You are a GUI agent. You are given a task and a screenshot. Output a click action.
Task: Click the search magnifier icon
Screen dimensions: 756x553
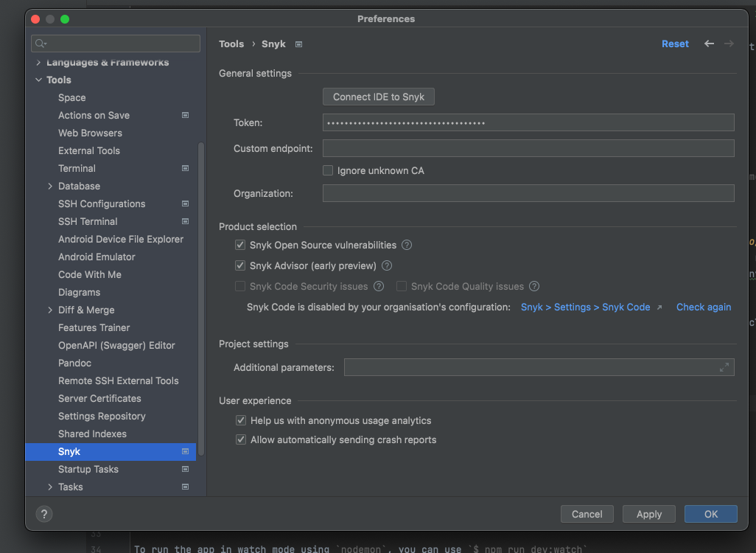click(x=41, y=44)
